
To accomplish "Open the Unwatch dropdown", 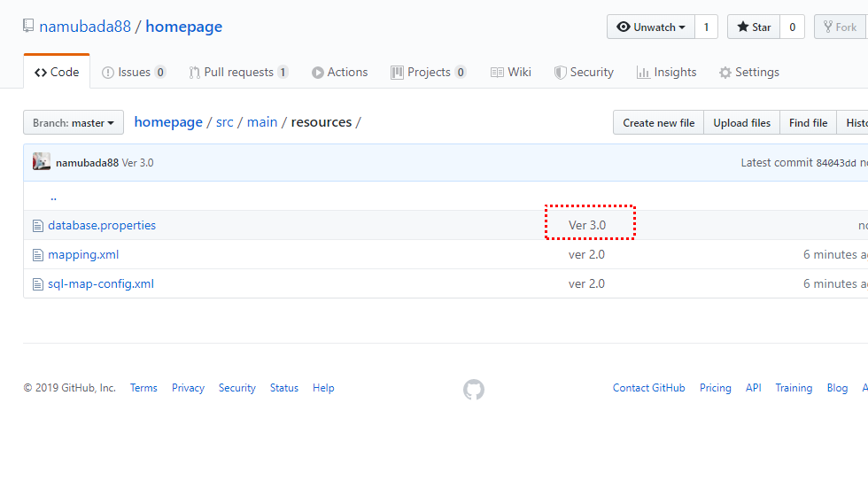I will [651, 27].
